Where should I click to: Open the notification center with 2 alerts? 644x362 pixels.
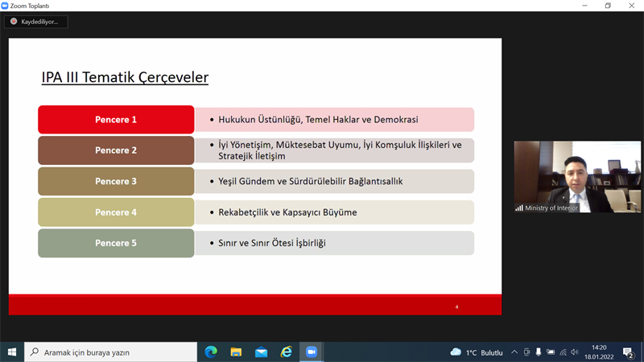(628, 352)
